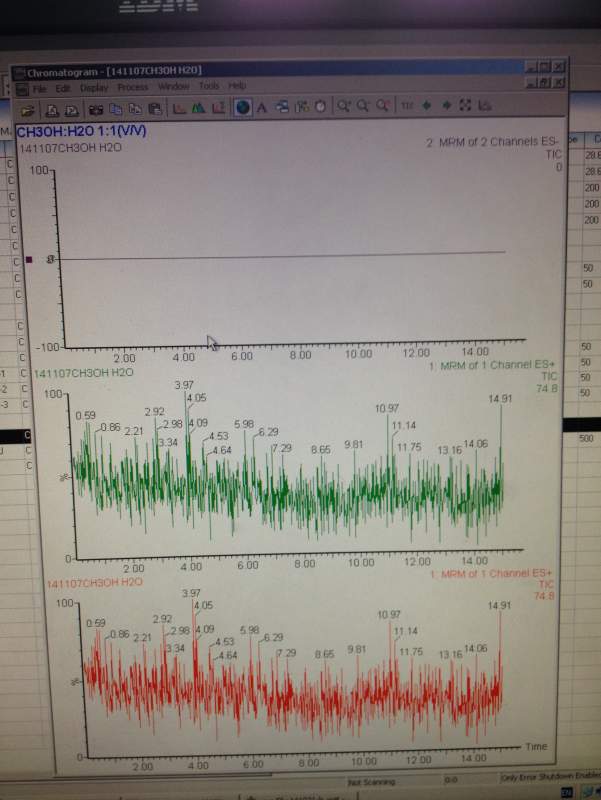Click the blue globe toolbar icon
Image resolution: width=601 pixels, height=800 pixels.
(x=242, y=107)
